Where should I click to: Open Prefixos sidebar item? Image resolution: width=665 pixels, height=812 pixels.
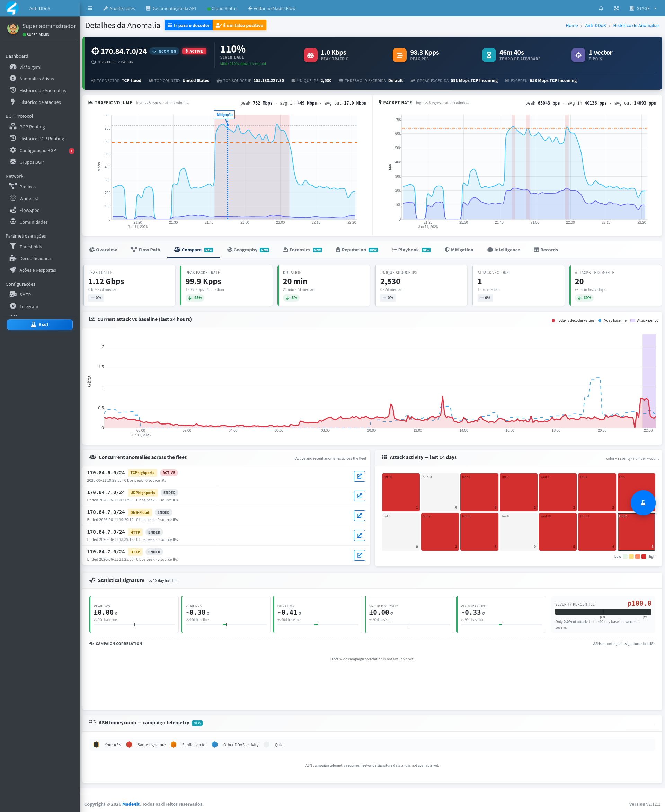[x=40, y=187]
